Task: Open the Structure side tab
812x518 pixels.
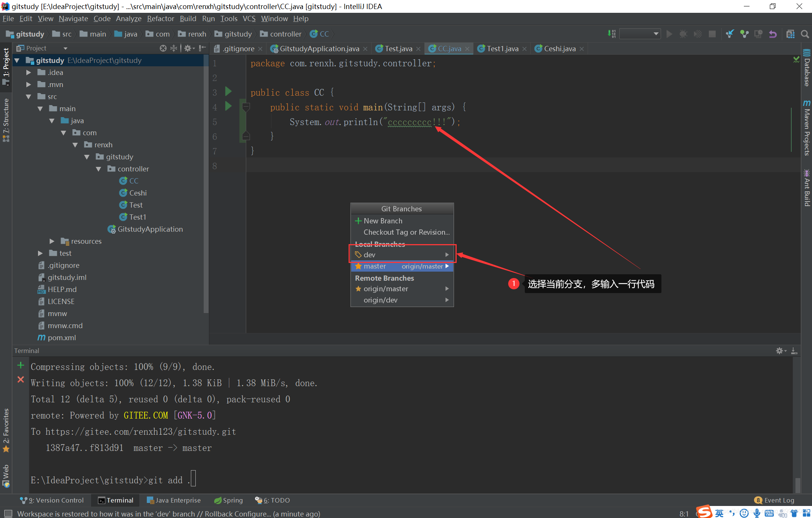Action: tap(6, 120)
